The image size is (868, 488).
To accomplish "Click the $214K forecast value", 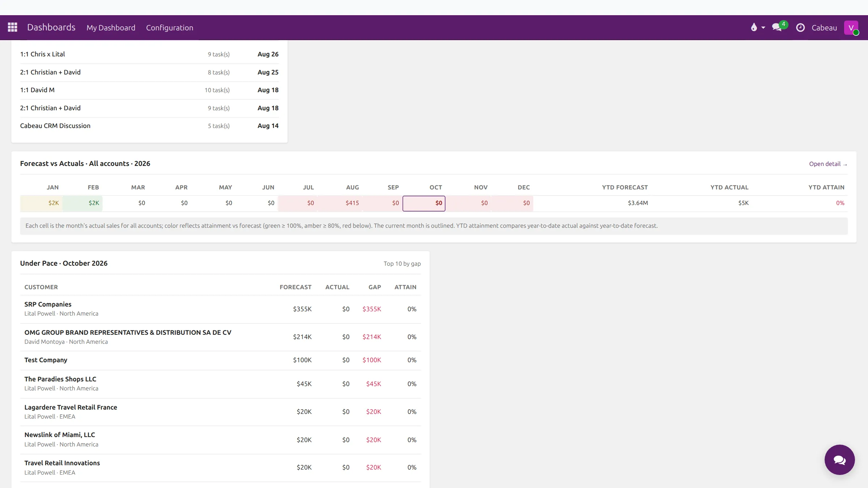I will point(302,337).
